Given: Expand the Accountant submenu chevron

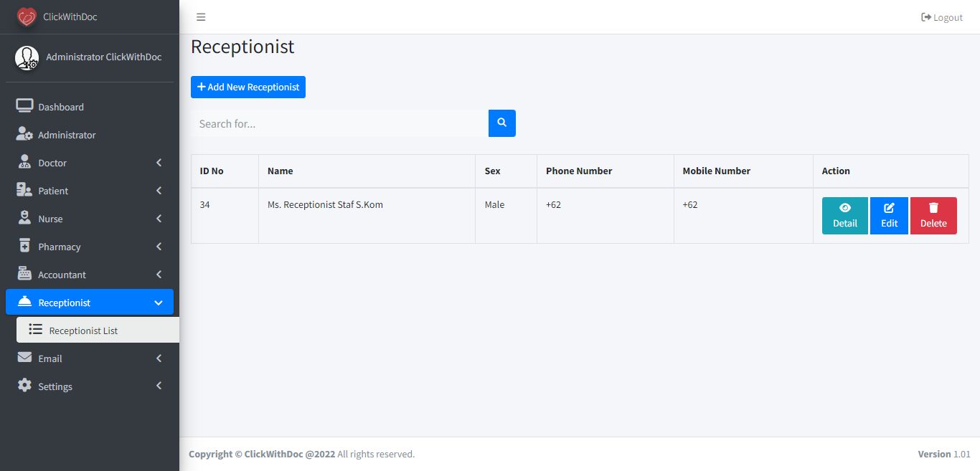Looking at the screenshot, I should pyautogui.click(x=159, y=275).
